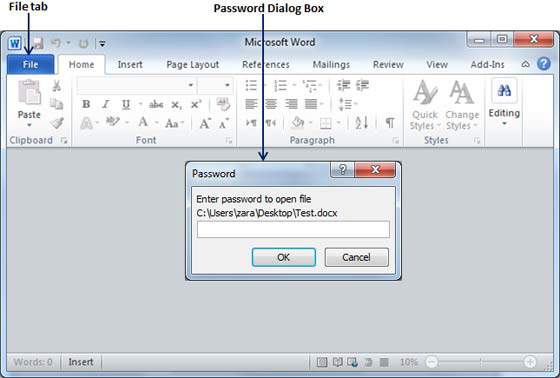The image size is (560, 378).
Task: Click the Undo icon in Quick Access toolbar
Action: tap(56, 44)
